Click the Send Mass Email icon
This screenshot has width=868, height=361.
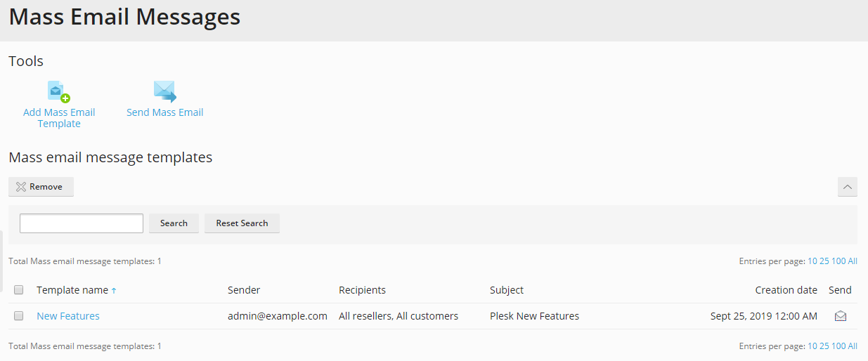(164, 92)
